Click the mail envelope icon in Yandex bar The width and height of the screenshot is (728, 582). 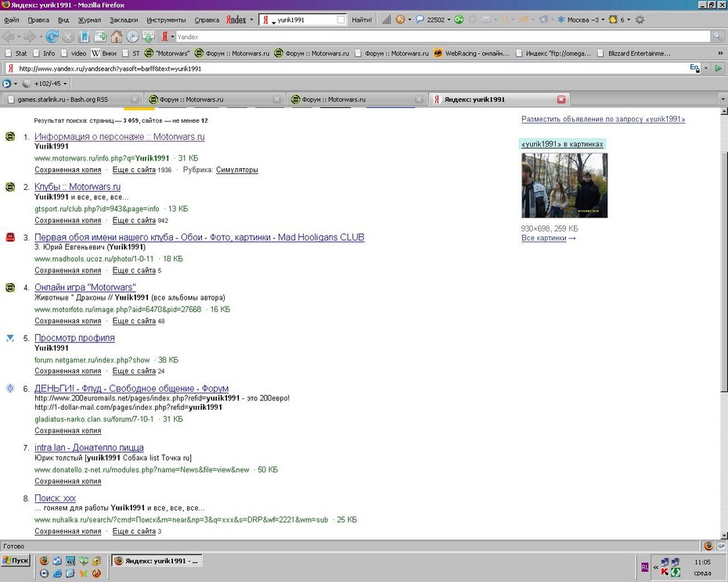486,20
